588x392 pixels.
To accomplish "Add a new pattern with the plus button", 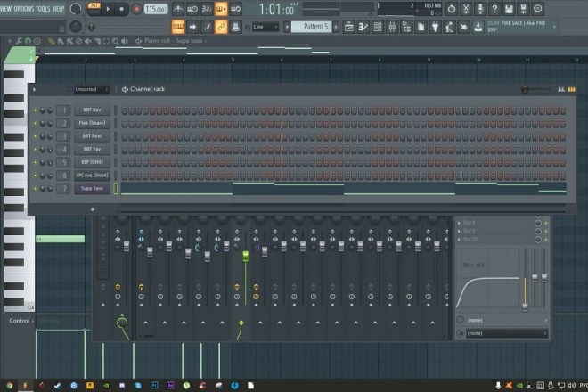I will [x=336, y=27].
